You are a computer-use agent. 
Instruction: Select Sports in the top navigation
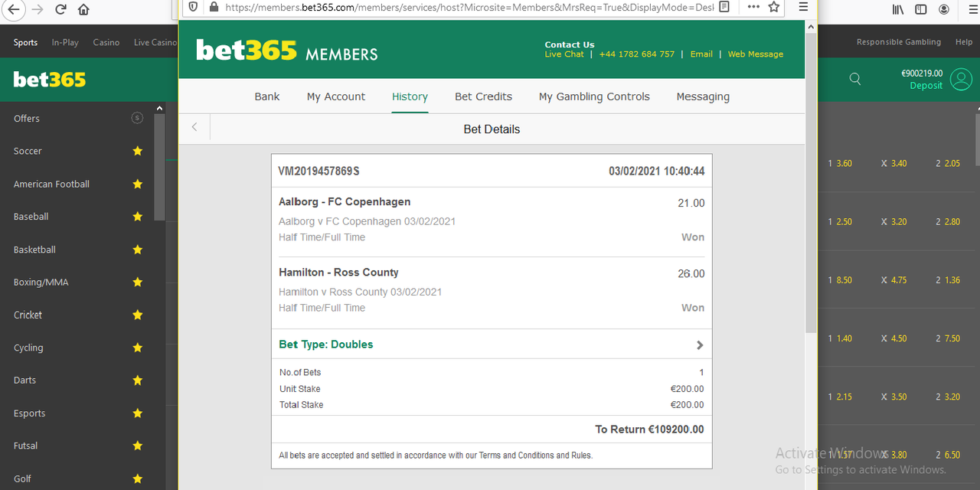pyautogui.click(x=25, y=42)
